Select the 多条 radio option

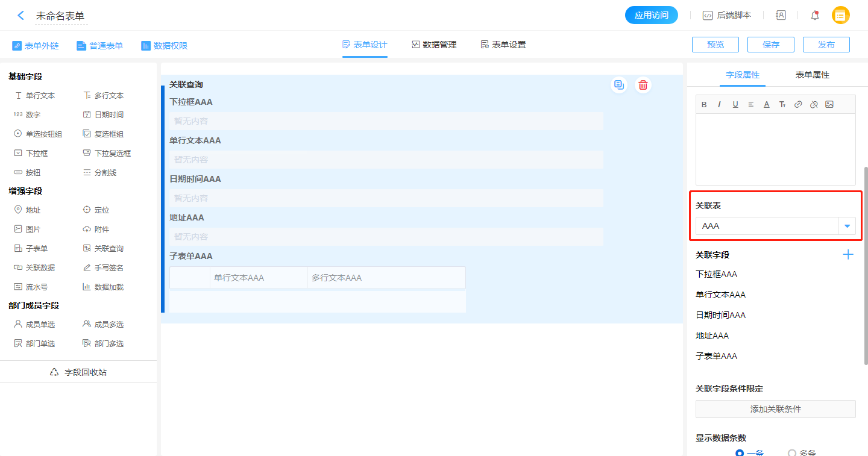[x=792, y=453]
